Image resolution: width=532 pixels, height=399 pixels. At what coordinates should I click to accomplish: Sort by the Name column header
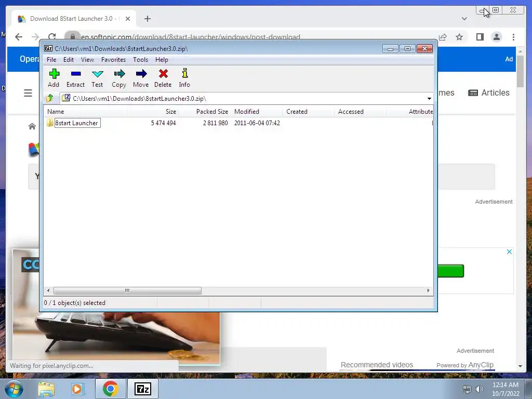tap(86, 112)
